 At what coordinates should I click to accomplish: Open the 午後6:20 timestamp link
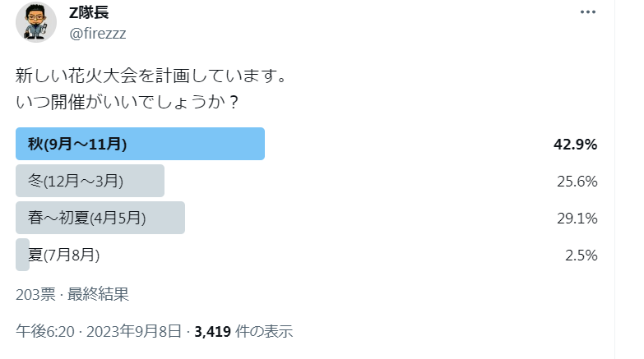pyautogui.click(x=45, y=331)
